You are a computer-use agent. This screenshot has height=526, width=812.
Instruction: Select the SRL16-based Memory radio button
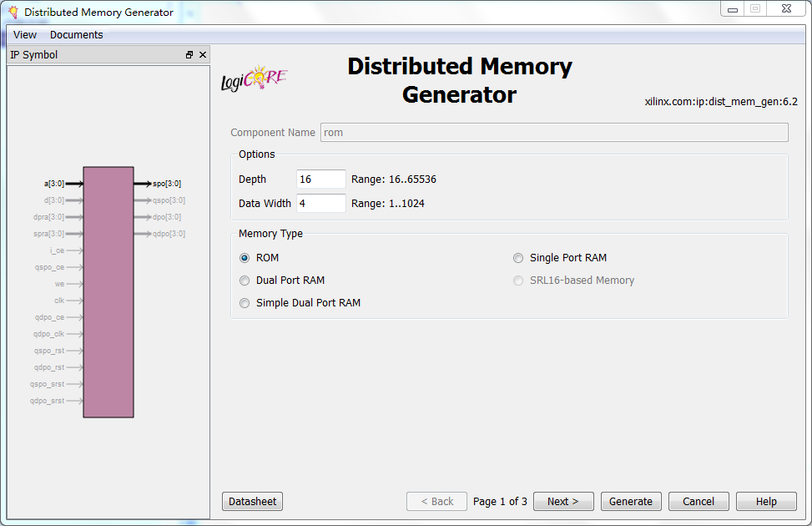(518, 281)
